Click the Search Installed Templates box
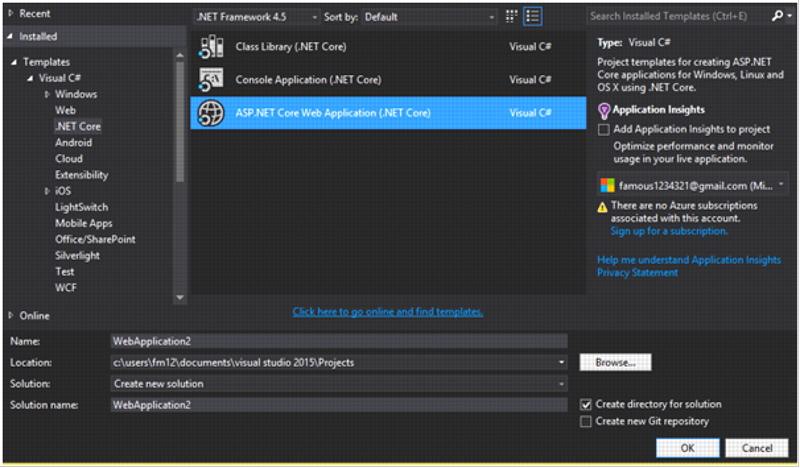800x468 pixels. pyautogui.click(x=679, y=16)
